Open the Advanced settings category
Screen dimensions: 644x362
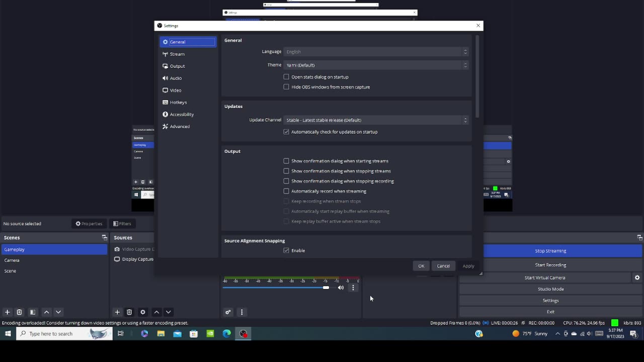(188, 126)
